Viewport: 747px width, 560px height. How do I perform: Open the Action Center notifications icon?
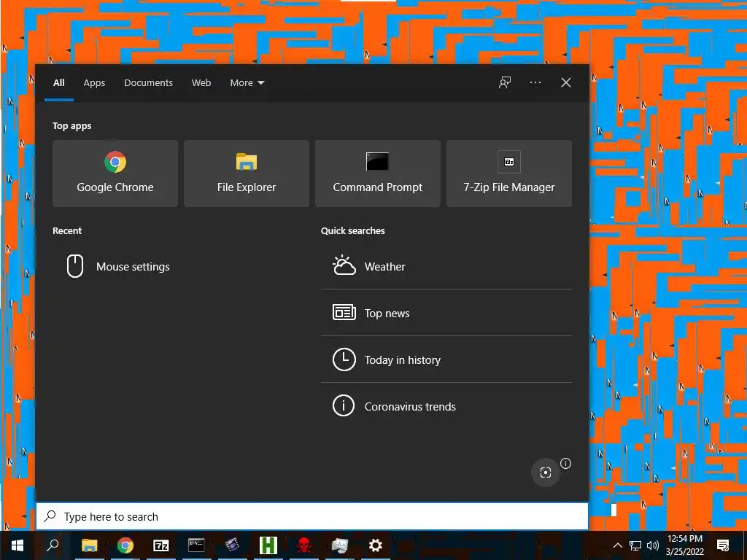(723, 545)
